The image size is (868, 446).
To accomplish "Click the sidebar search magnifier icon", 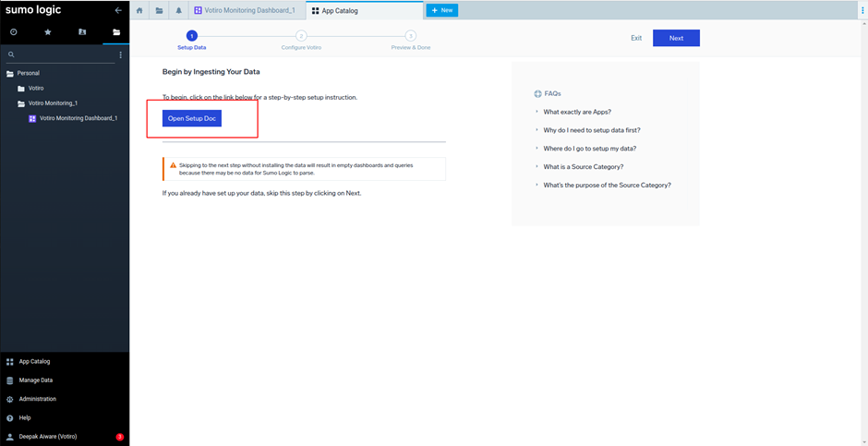I will click(11, 54).
